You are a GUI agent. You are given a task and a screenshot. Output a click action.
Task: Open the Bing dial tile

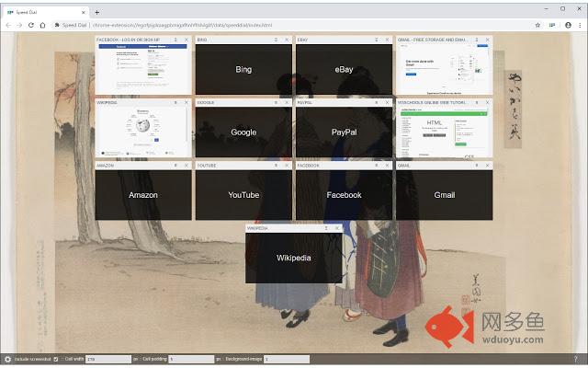tap(243, 70)
